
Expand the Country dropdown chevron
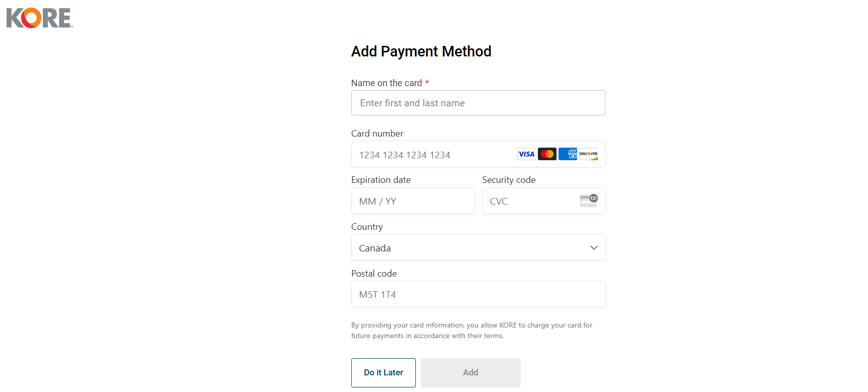[x=594, y=248]
